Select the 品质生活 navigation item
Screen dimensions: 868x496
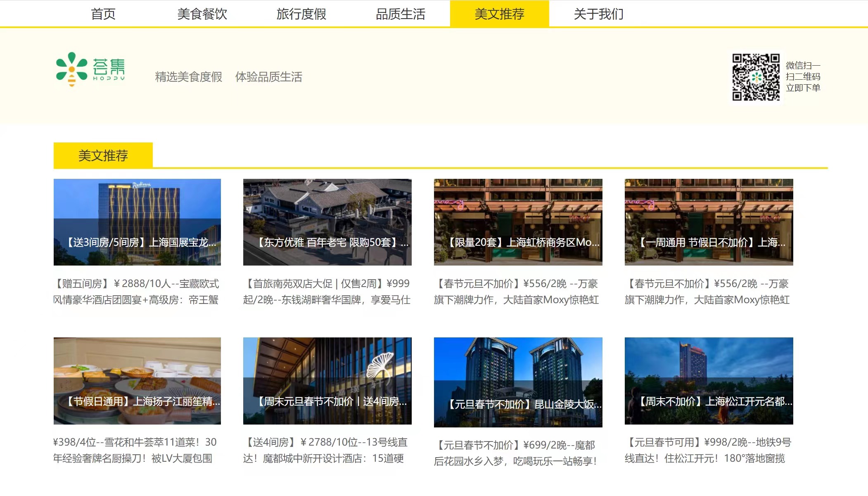[x=400, y=14]
